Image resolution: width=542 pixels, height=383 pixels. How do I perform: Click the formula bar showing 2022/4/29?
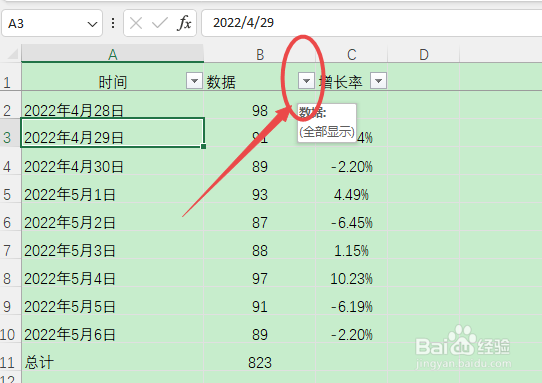pyautogui.click(x=372, y=24)
